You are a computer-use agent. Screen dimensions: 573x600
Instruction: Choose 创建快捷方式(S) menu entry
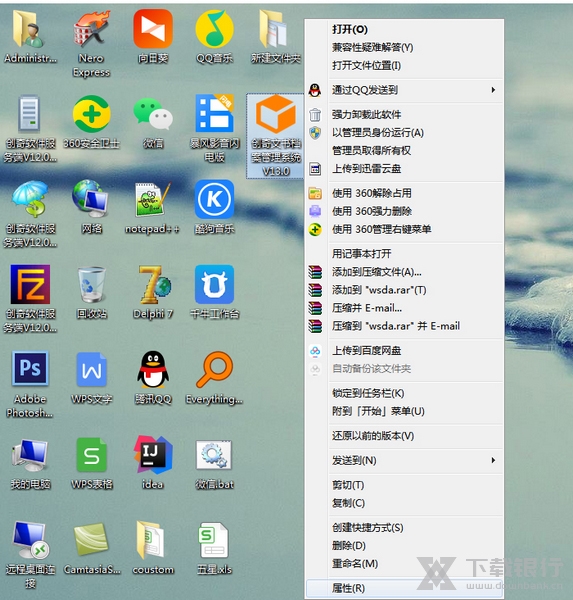(x=404, y=527)
